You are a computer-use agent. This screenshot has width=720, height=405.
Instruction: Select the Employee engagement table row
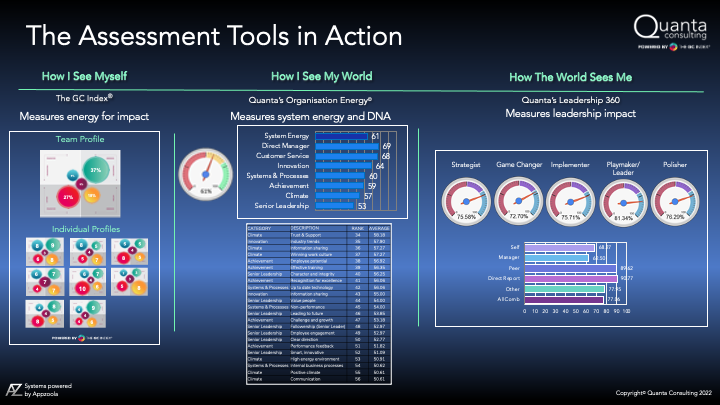coord(319,333)
